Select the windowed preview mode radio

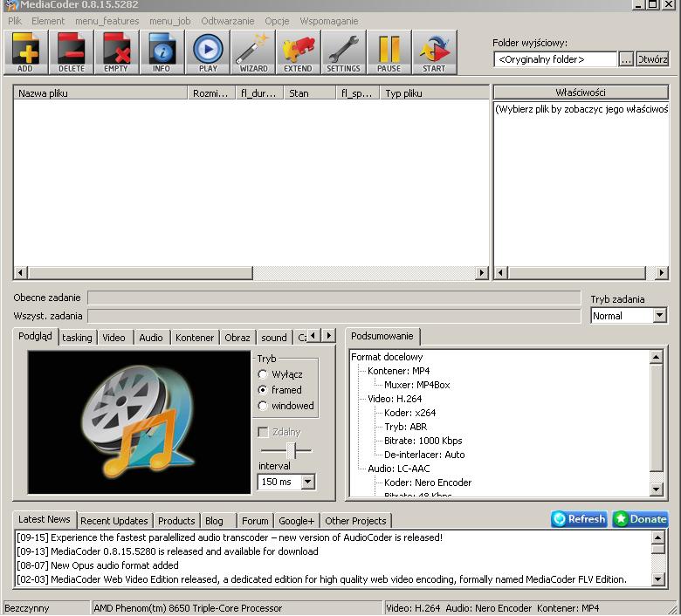pyautogui.click(x=262, y=406)
